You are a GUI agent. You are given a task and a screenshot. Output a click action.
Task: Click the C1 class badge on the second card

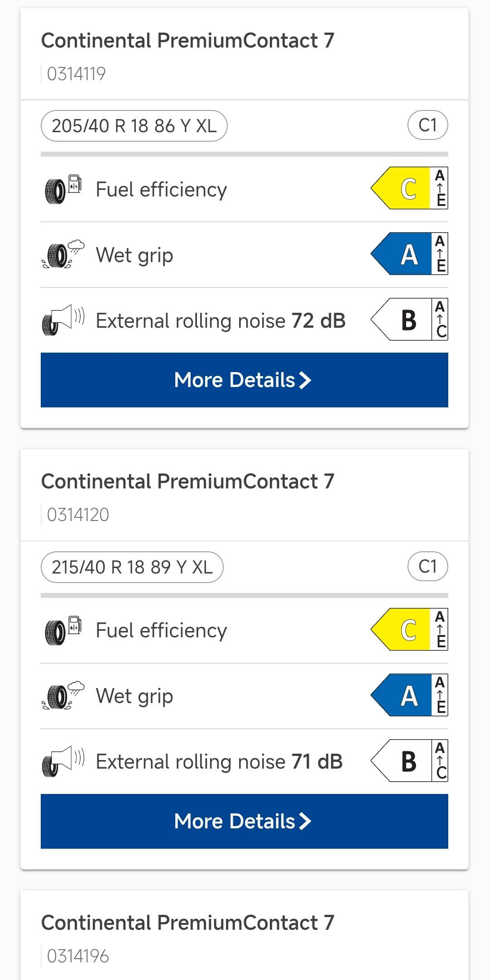tap(427, 567)
